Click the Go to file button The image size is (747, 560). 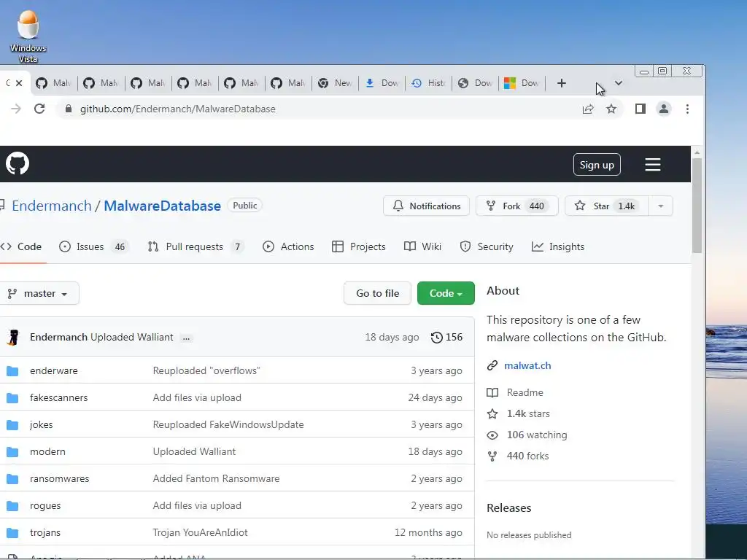[377, 293]
